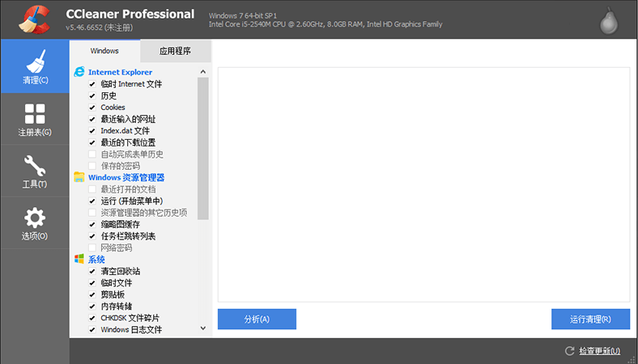Click the 检查更新(U) link
The image size is (638, 364).
click(x=599, y=350)
